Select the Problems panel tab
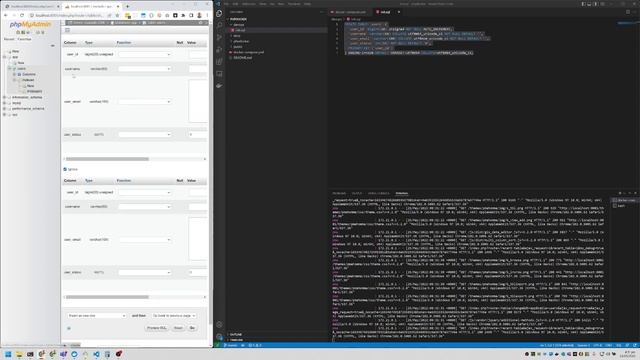 tap(339, 193)
